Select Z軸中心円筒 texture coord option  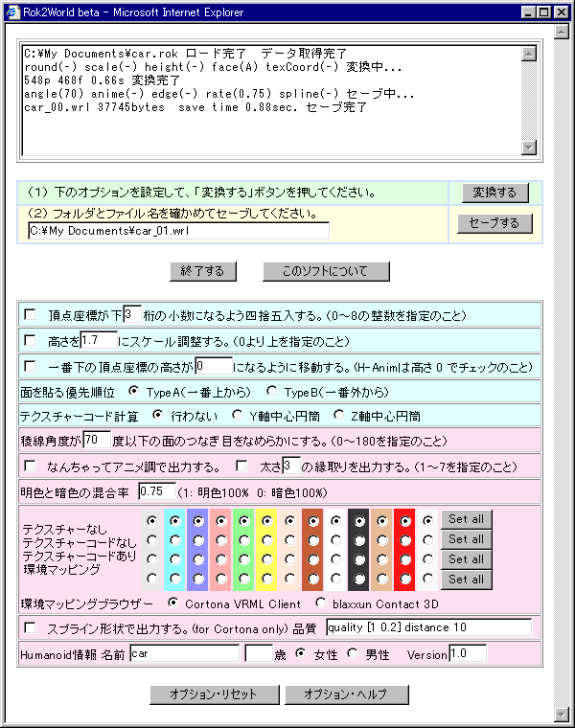338,415
